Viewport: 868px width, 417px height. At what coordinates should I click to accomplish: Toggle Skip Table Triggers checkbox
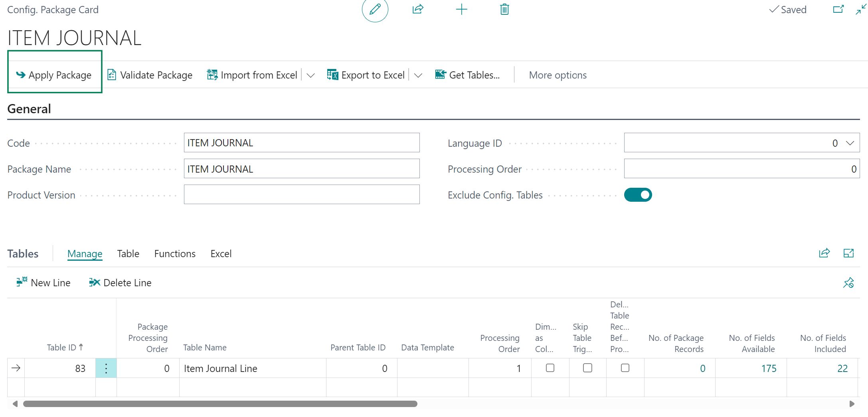(x=587, y=368)
